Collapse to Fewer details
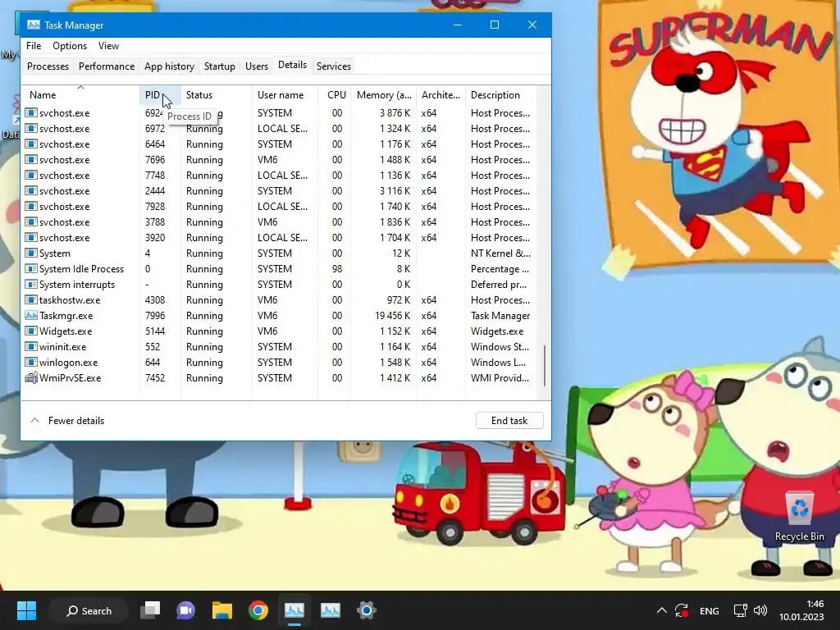 click(67, 421)
